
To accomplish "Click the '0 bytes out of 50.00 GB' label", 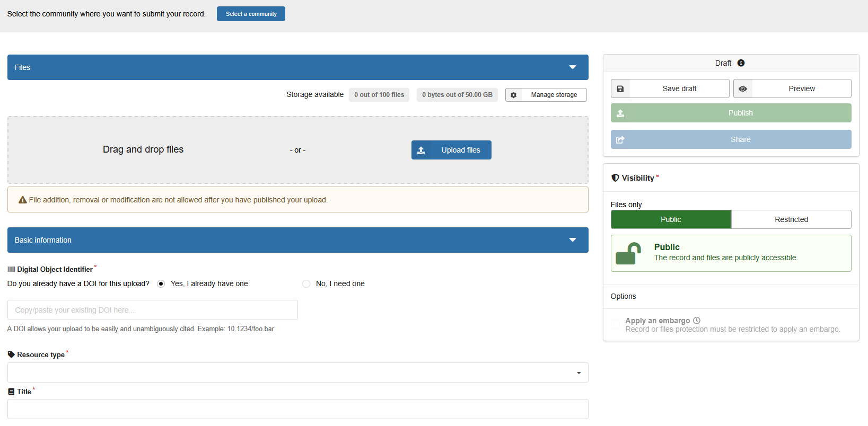I will (x=457, y=95).
